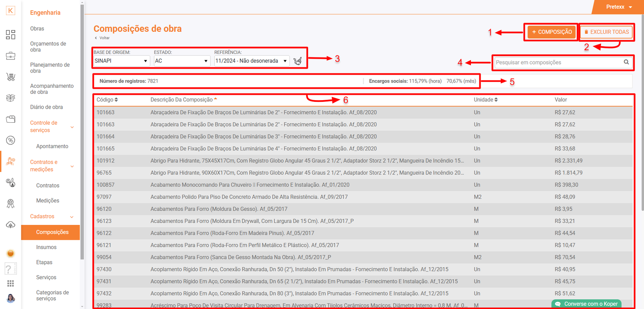Image resolution: width=644 pixels, height=309 pixels.
Task: Open the dashboard grid icon in left rail
Action: [10, 35]
